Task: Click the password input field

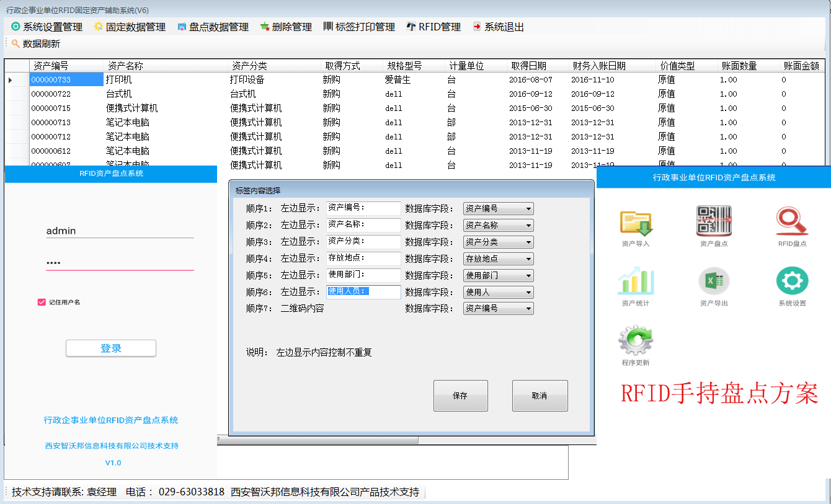Action: [120, 263]
